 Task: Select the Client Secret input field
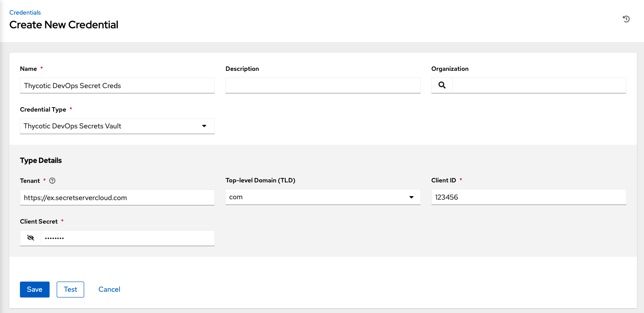pyautogui.click(x=128, y=238)
